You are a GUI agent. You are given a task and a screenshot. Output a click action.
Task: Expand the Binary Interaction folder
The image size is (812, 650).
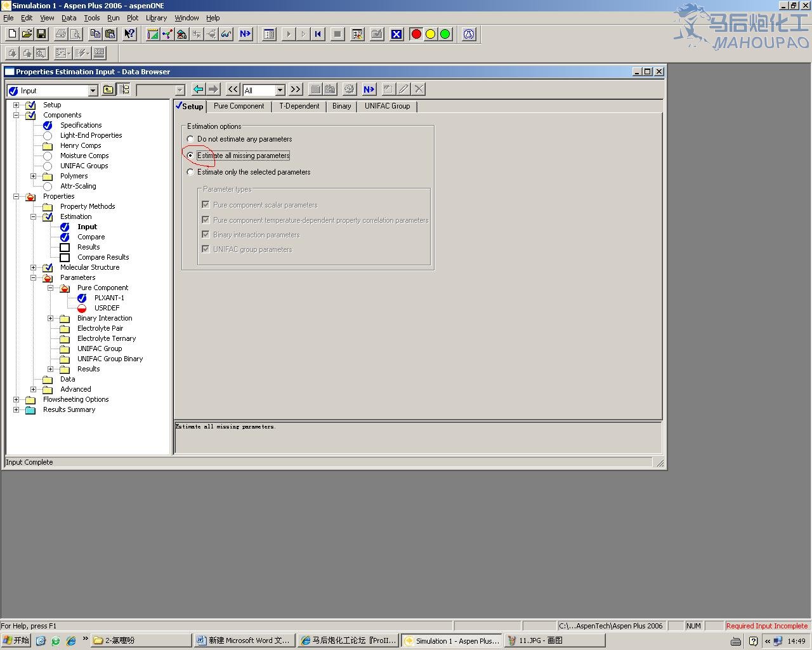[x=51, y=318]
